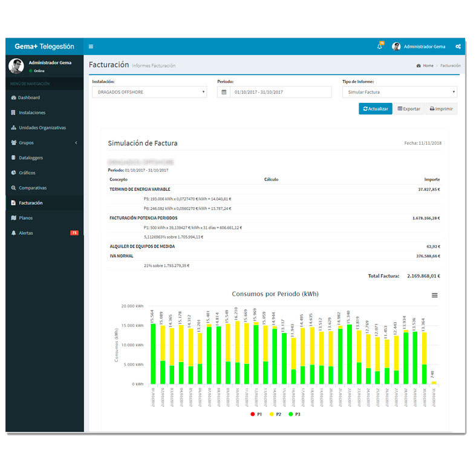Screen dimensions: 476x465
Task: Toggle P3 series in chart legend
Action: [295, 414]
